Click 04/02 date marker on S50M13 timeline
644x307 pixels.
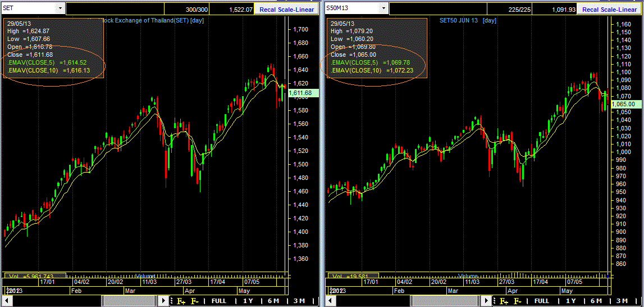pos(404,282)
